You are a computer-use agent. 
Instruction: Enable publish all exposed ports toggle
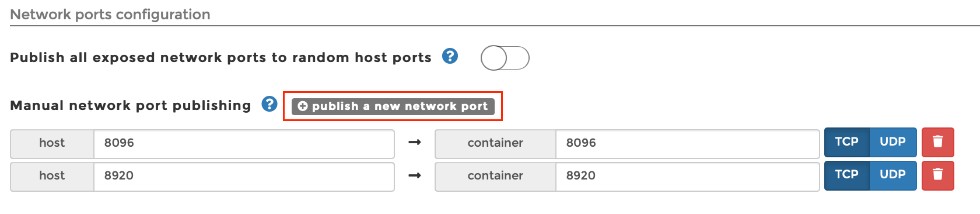[505, 58]
